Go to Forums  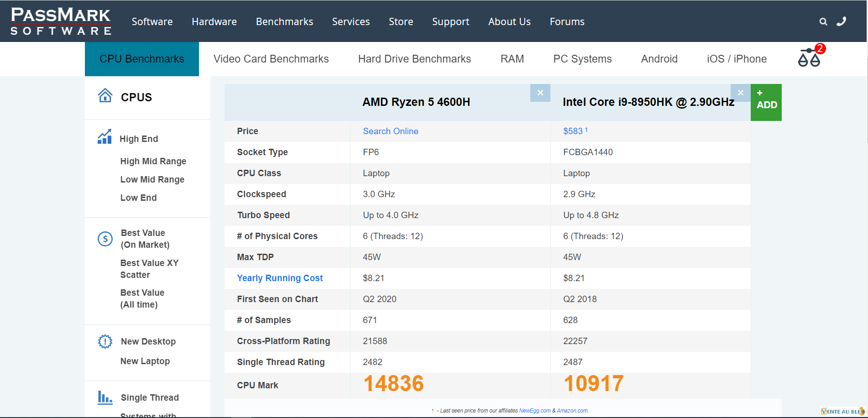pos(567,21)
